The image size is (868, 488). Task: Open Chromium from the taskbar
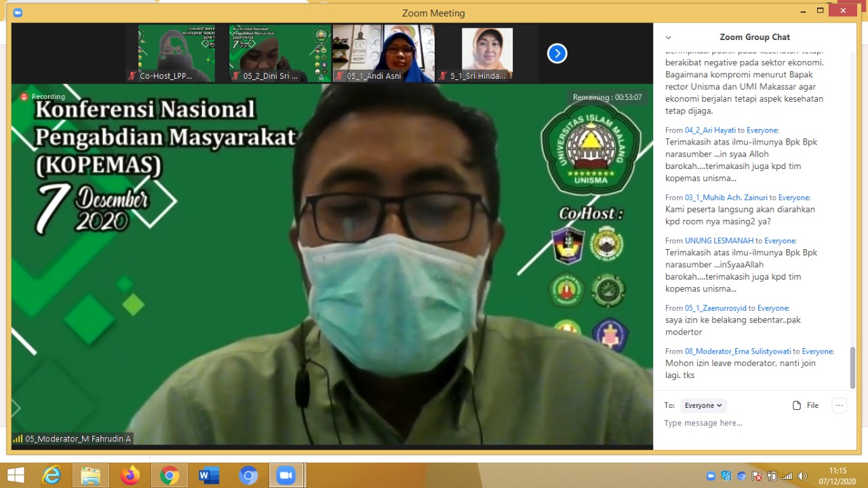[248, 476]
